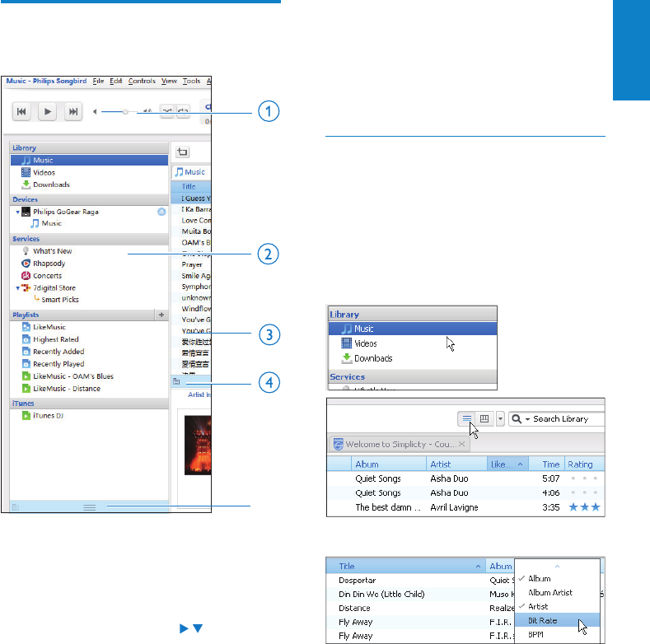Image resolution: width=650 pixels, height=644 pixels.
Task: Sort by Rating column header
Action: pos(584,464)
